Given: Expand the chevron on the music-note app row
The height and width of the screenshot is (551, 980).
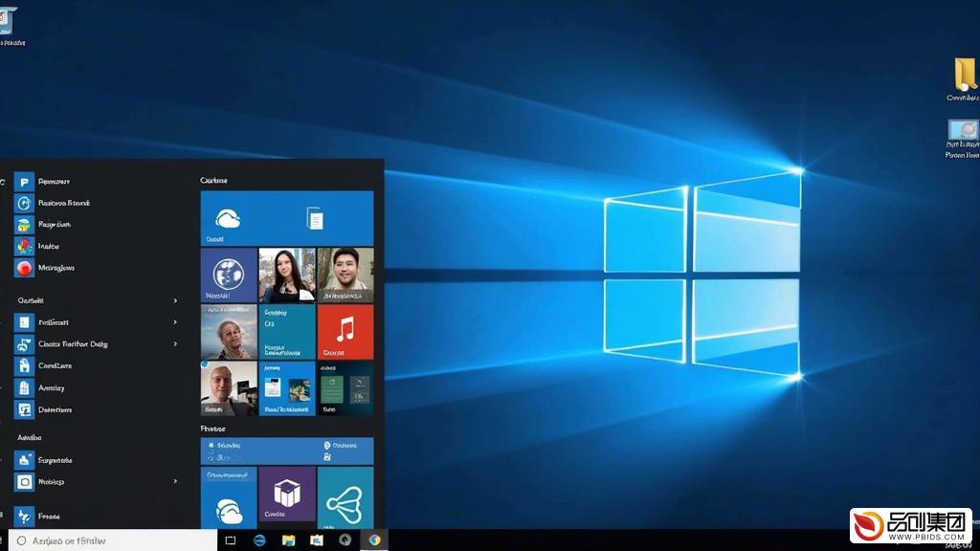Looking at the screenshot, I should [175, 343].
